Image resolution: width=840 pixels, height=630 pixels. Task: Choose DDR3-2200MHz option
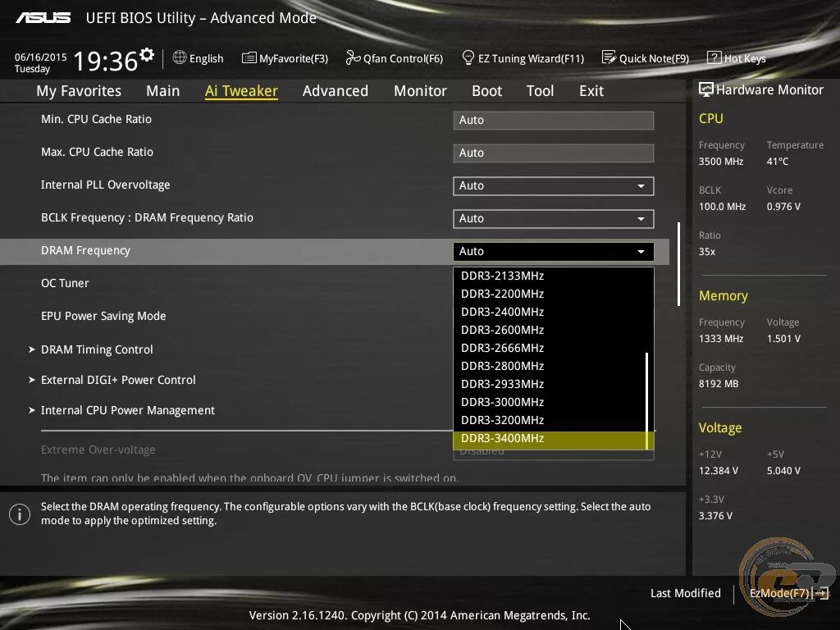tap(549, 294)
